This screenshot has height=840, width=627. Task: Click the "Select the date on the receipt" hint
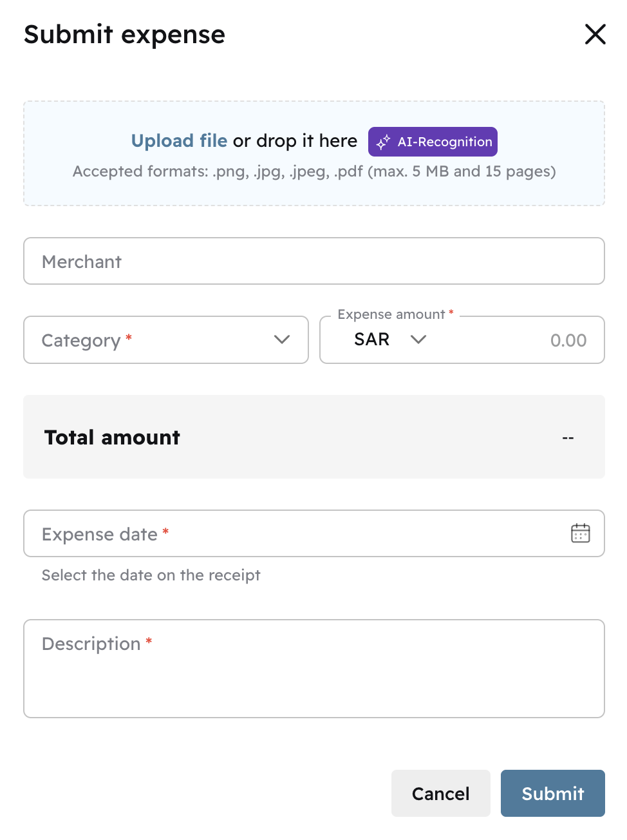(151, 575)
